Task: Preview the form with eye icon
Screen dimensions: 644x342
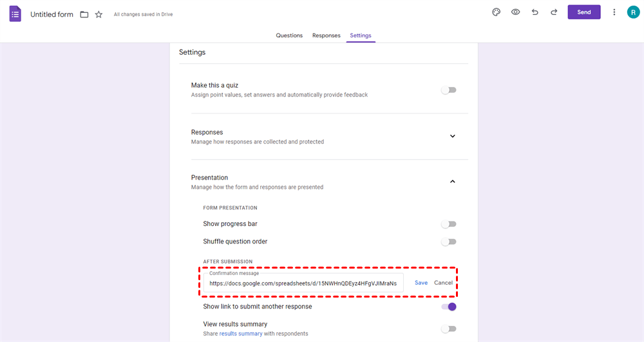Action: [516, 12]
